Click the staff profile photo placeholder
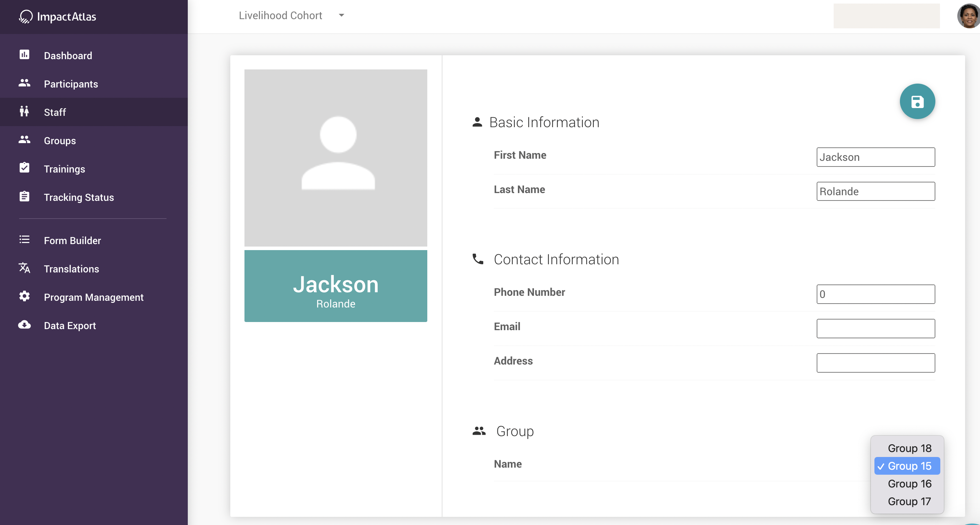980x525 pixels. click(336, 158)
